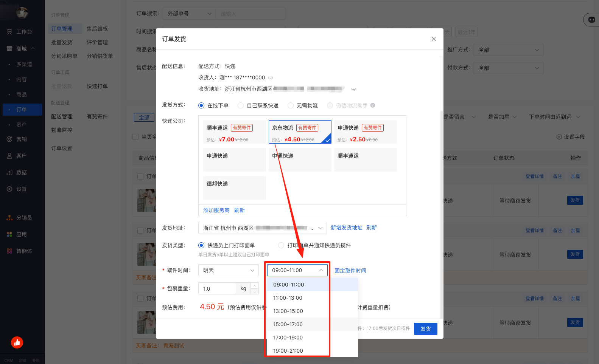Open the 分销员 distributor icon
Viewport: 599px width, 364px height.
[9, 218]
